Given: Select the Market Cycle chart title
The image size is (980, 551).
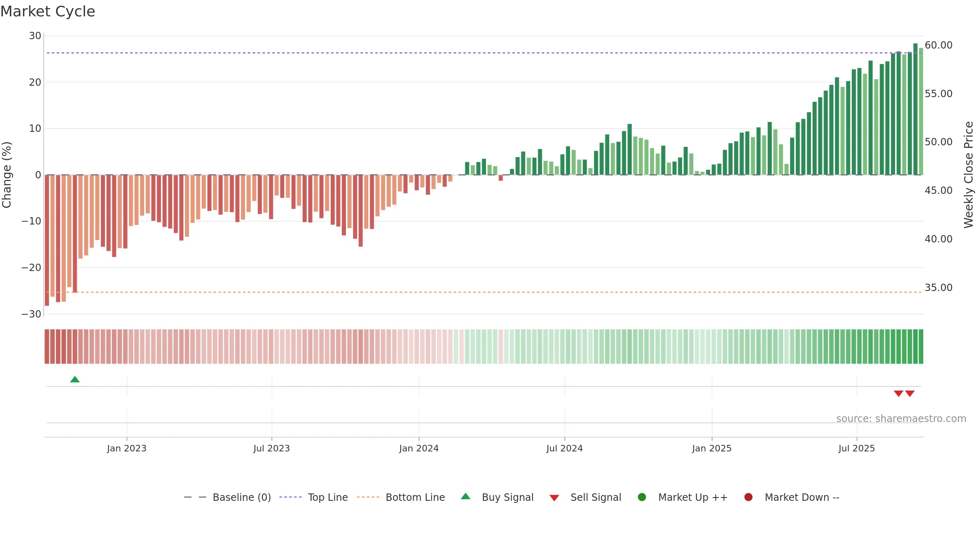Looking at the screenshot, I should click(48, 11).
